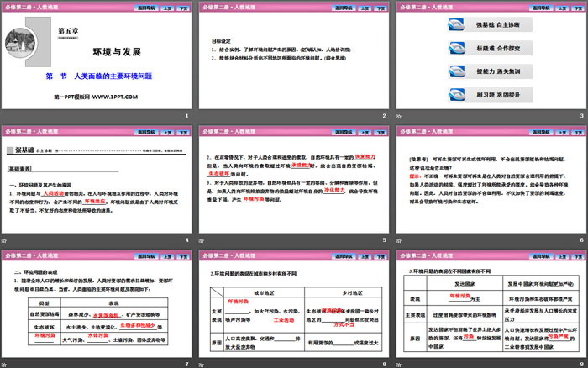Select slide 7 showing 环境问题的表现 table
The image size is (588, 368).
point(97,303)
